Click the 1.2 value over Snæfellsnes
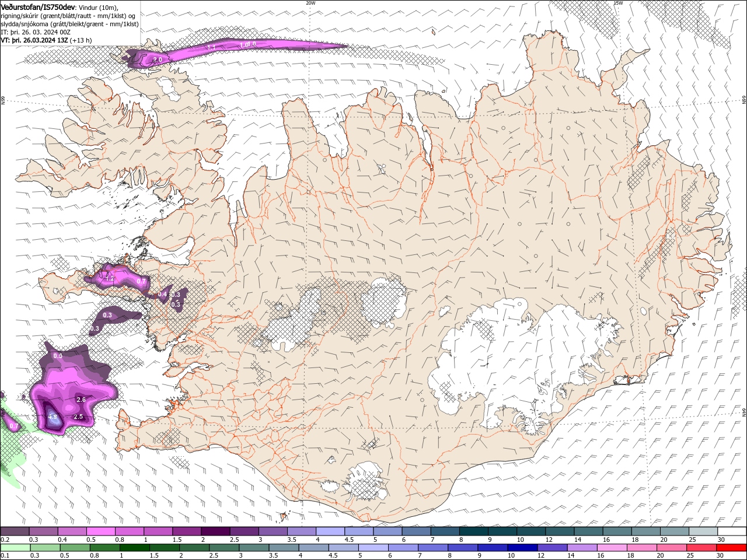The width and height of the screenshot is (747, 560). (x=109, y=279)
